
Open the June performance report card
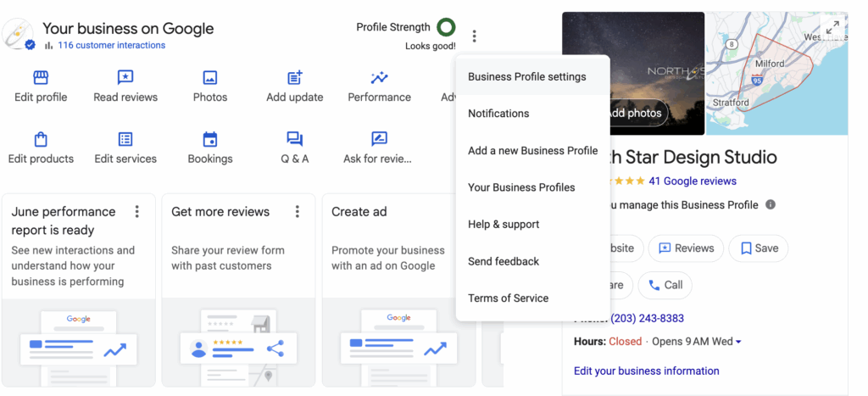[79, 290]
